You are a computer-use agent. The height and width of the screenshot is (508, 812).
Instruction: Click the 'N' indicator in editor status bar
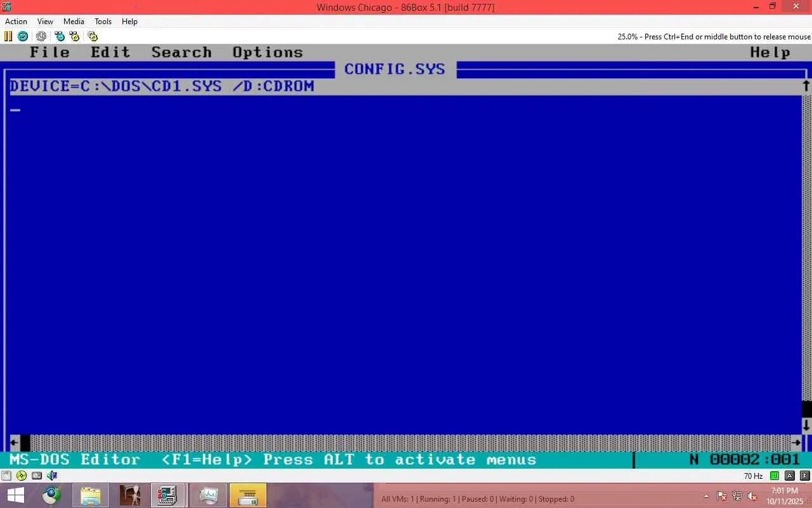pyautogui.click(x=694, y=459)
